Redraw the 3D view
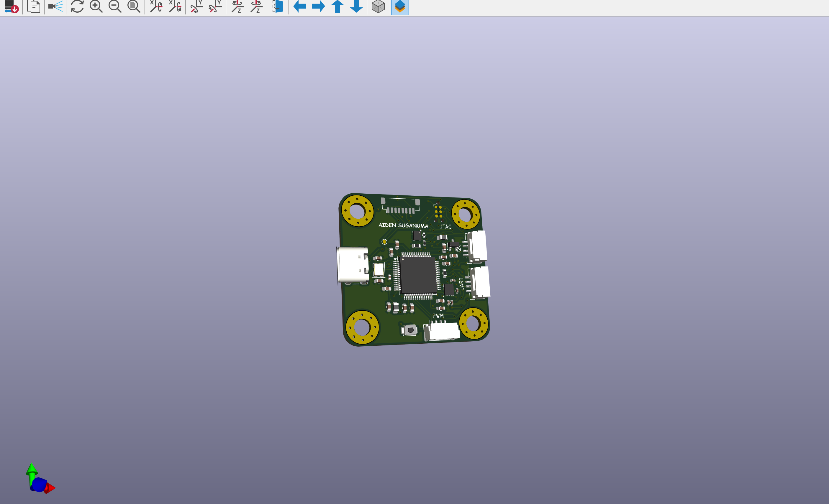This screenshot has width=829, height=504. point(77,7)
